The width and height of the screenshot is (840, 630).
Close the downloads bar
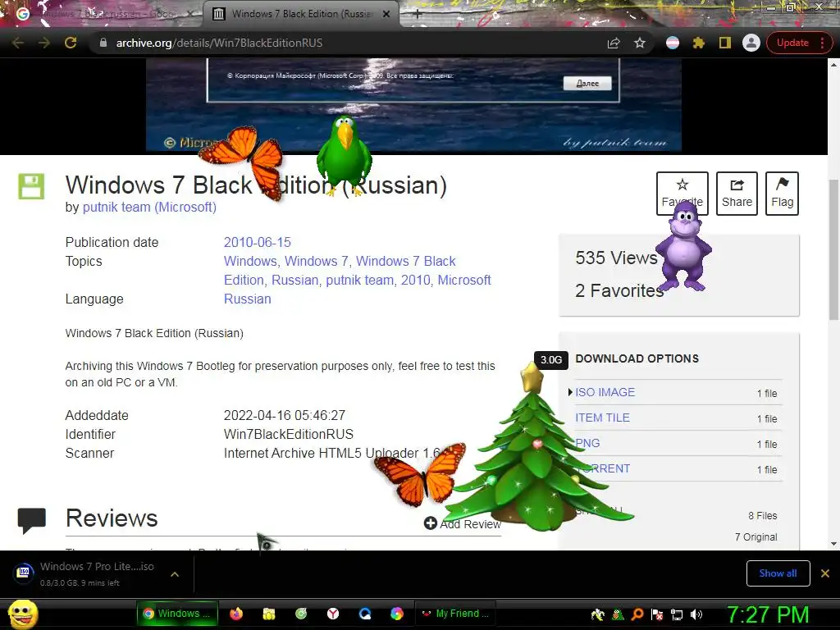(825, 573)
